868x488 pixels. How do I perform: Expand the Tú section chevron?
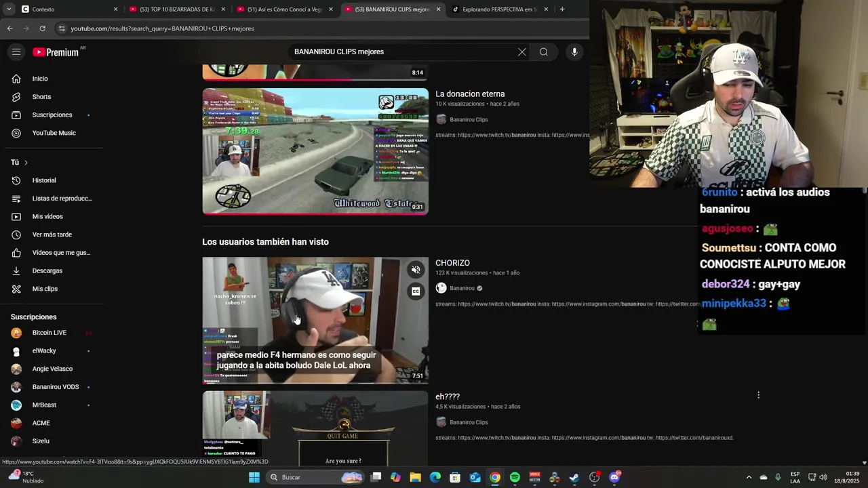(x=26, y=163)
